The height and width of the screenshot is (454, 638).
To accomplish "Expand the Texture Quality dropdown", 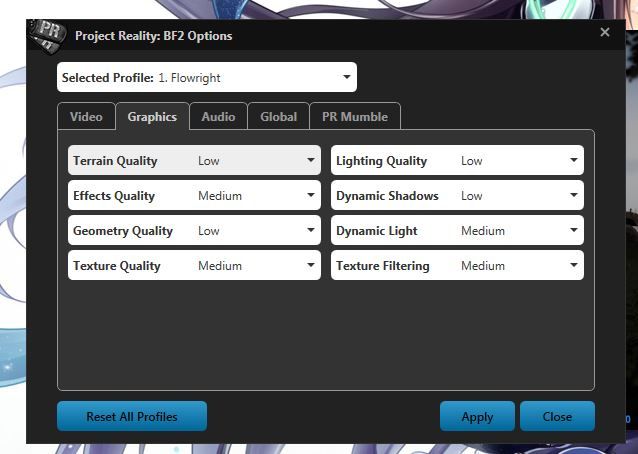I will pos(194,266).
